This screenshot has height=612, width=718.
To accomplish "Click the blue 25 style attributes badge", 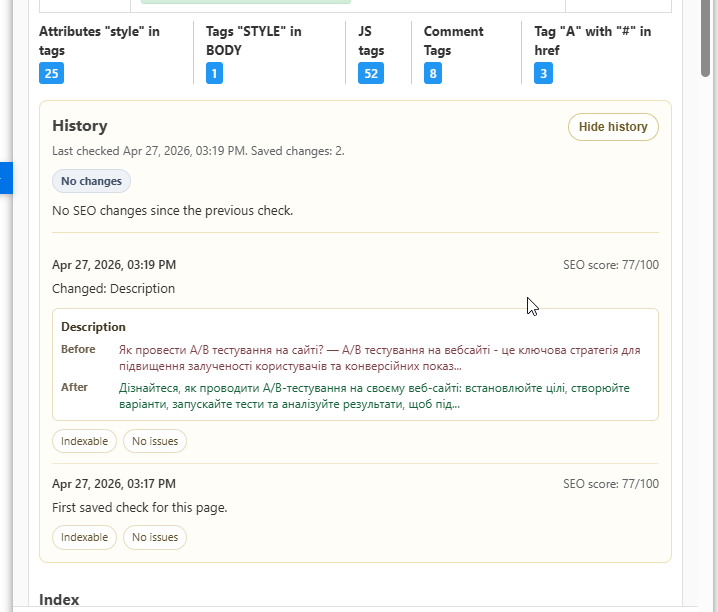I will coord(51,73).
